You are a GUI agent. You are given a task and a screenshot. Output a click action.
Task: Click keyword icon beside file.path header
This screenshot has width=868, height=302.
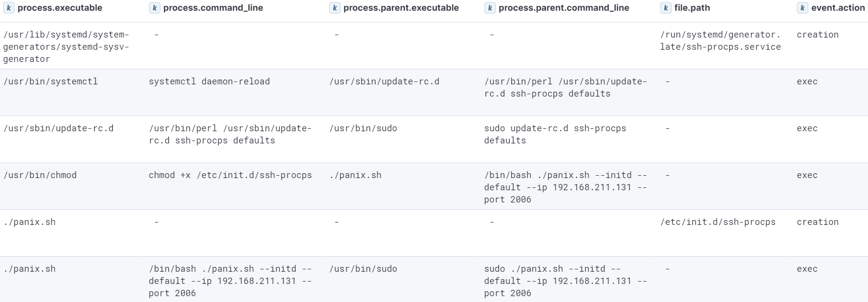point(665,8)
